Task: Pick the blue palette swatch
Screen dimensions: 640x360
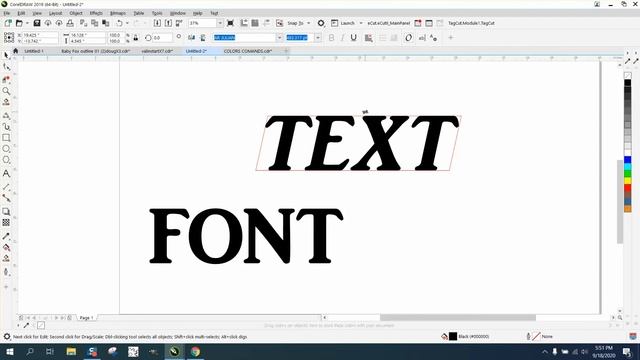Action: tap(627, 160)
